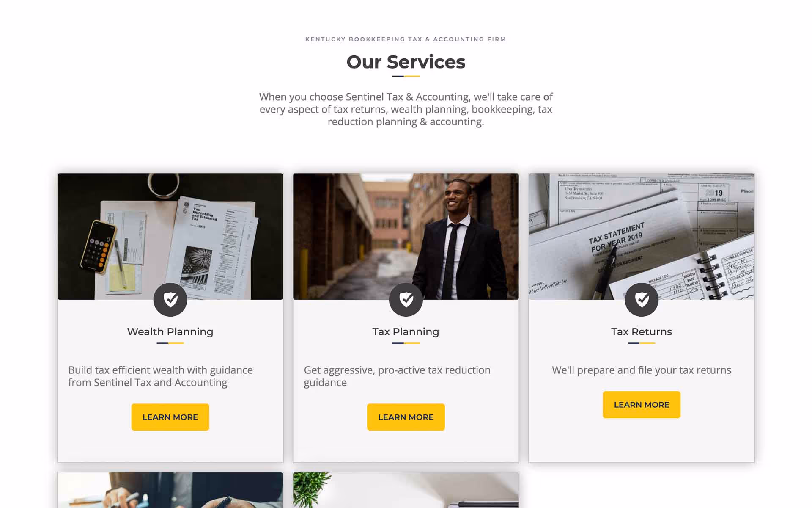Click the We'll prepare and file text
Screen dimensions: 812x508
[x=641, y=370]
